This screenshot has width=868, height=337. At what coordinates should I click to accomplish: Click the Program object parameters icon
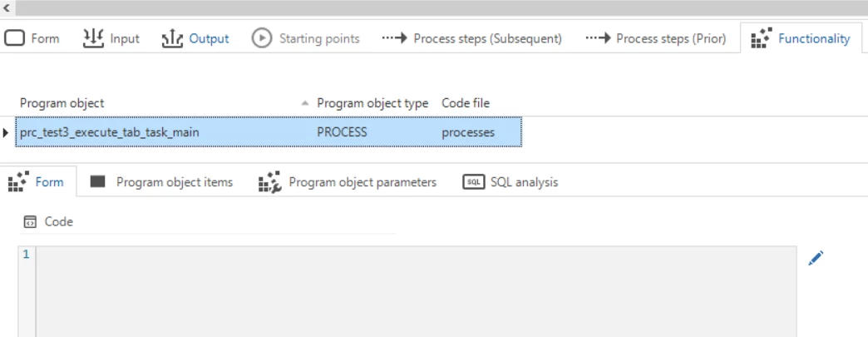pos(269,182)
